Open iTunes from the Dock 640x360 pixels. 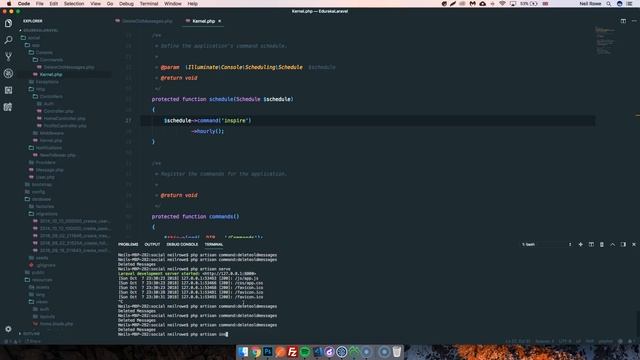(329, 352)
